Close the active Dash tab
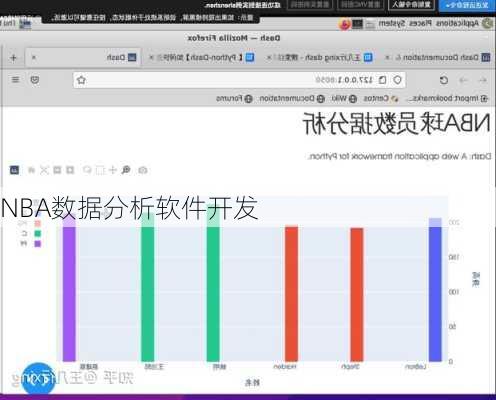 pyautogui.click(x=34, y=58)
